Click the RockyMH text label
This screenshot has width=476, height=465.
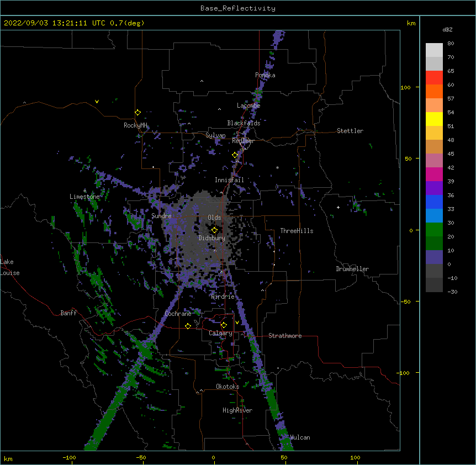135,125
